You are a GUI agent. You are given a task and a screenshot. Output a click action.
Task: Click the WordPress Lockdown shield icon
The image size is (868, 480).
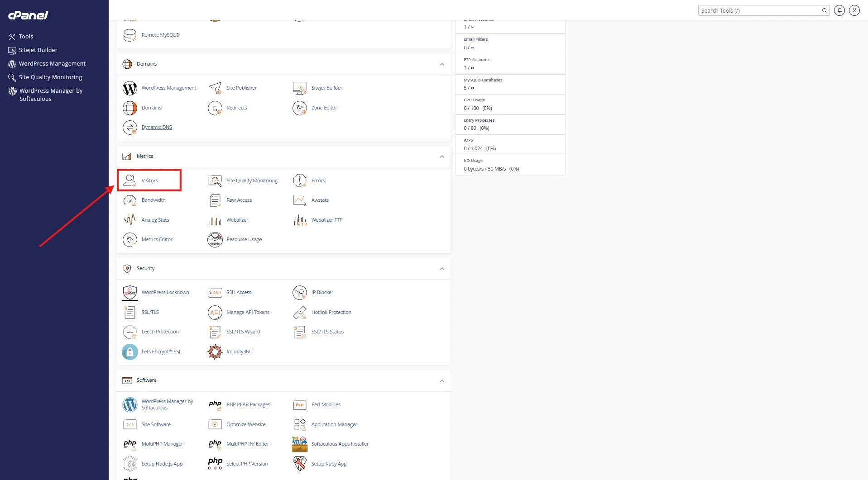(x=130, y=292)
